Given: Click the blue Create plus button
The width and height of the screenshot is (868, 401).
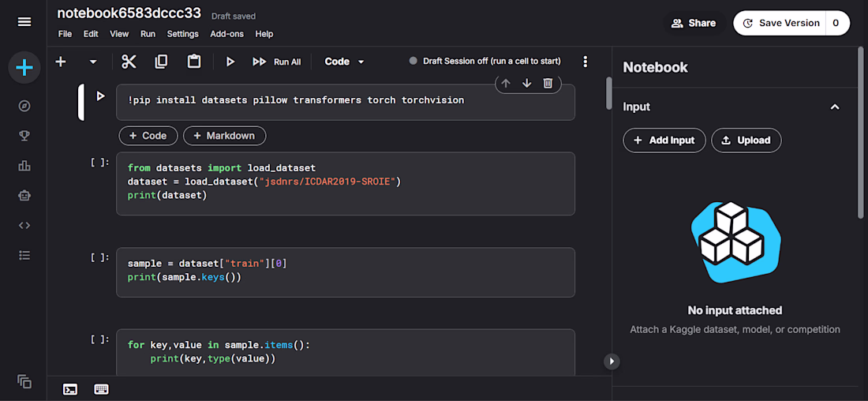Looking at the screenshot, I should pos(24,68).
